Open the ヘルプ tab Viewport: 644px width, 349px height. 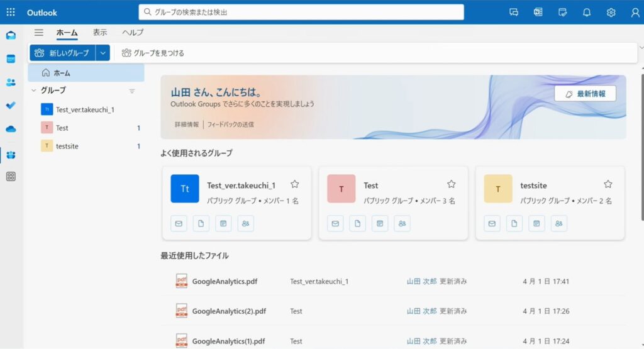pyautogui.click(x=133, y=33)
